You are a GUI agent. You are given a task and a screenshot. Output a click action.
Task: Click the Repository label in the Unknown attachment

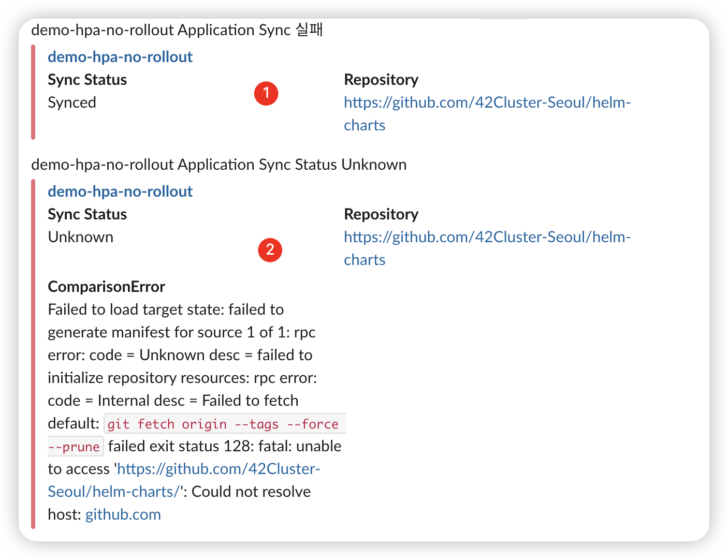[x=381, y=214]
